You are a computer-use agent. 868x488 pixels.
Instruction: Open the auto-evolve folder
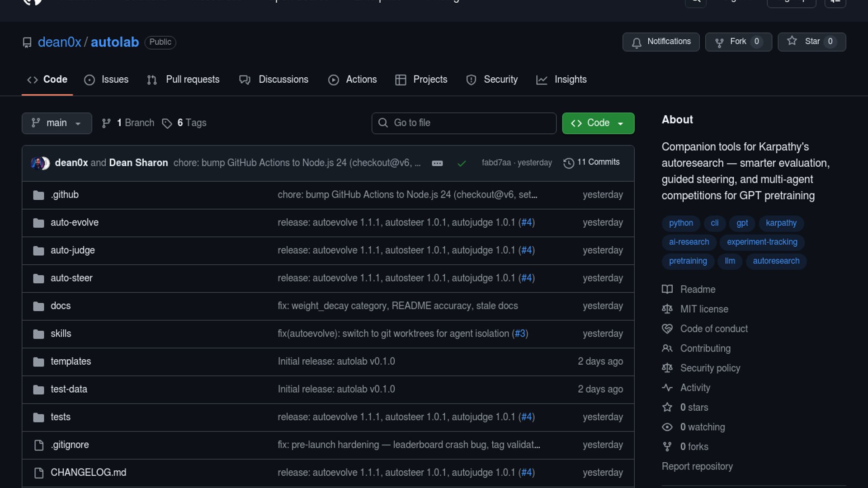(x=75, y=222)
